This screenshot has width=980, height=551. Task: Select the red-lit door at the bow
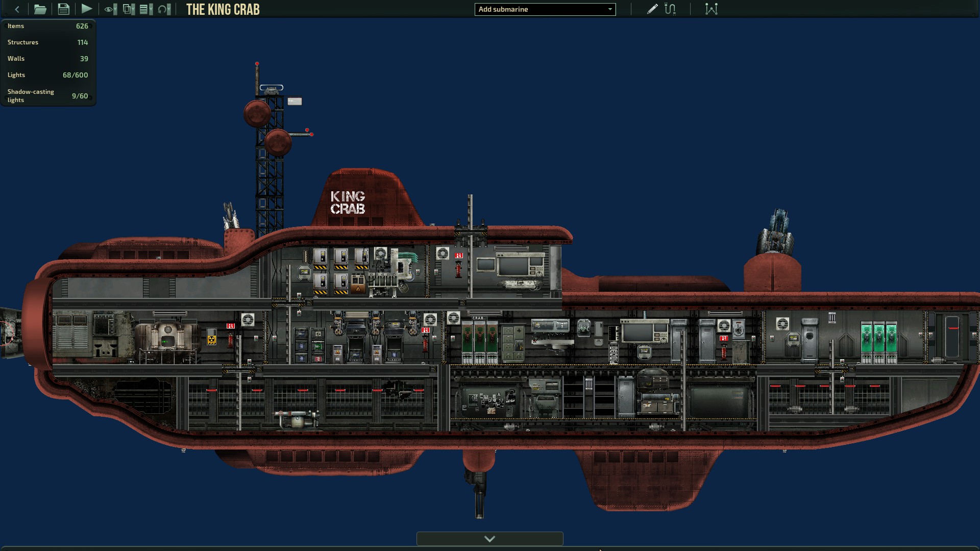tap(952, 337)
